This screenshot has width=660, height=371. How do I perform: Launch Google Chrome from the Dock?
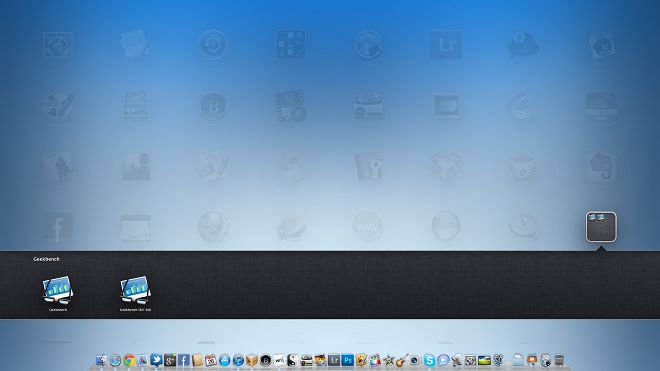click(x=129, y=360)
